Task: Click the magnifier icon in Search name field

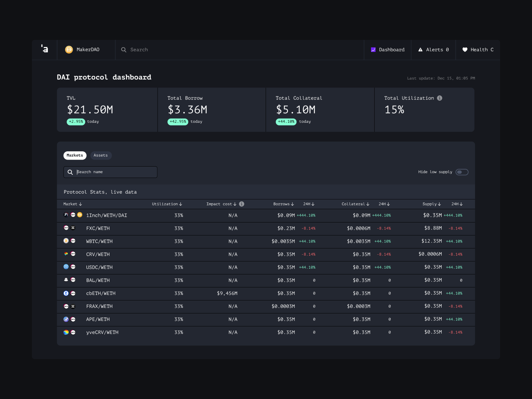Action: coord(70,172)
